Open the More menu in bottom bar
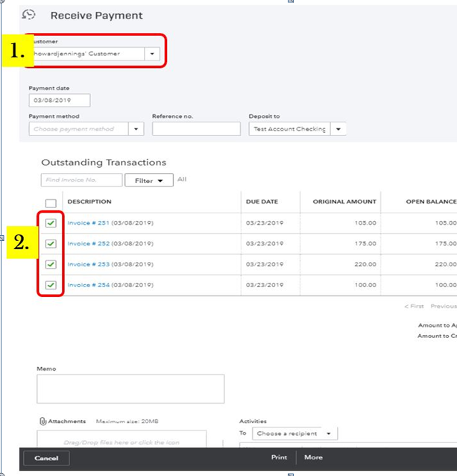The image size is (457, 476). [x=313, y=457]
